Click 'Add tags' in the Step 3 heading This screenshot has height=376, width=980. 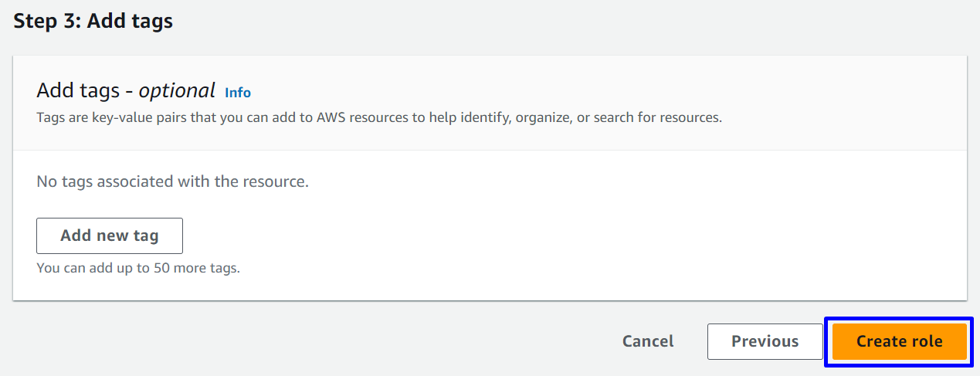point(130,21)
